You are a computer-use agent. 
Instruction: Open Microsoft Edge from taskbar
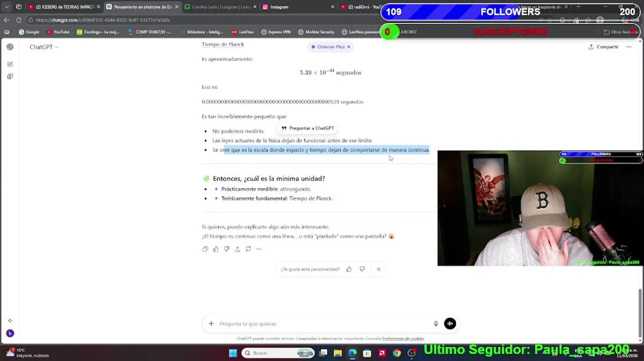pyautogui.click(x=353, y=353)
